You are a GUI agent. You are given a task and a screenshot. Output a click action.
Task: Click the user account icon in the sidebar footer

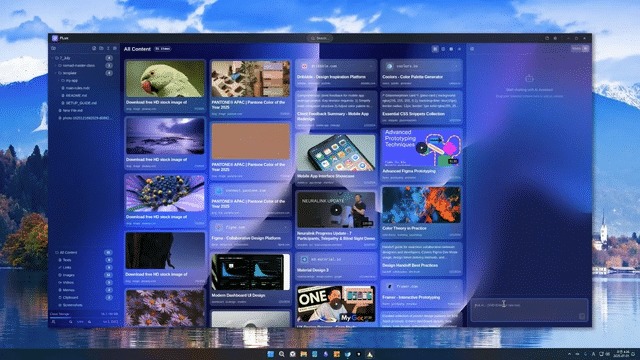tap(53, 322)
